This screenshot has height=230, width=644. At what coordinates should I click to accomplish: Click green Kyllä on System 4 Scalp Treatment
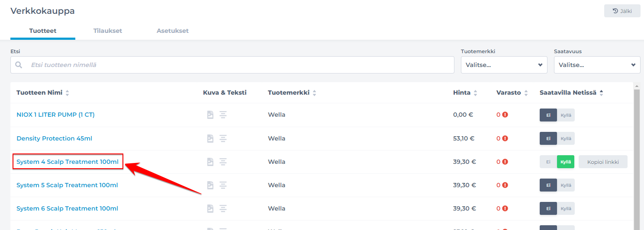tap(566, 162)
